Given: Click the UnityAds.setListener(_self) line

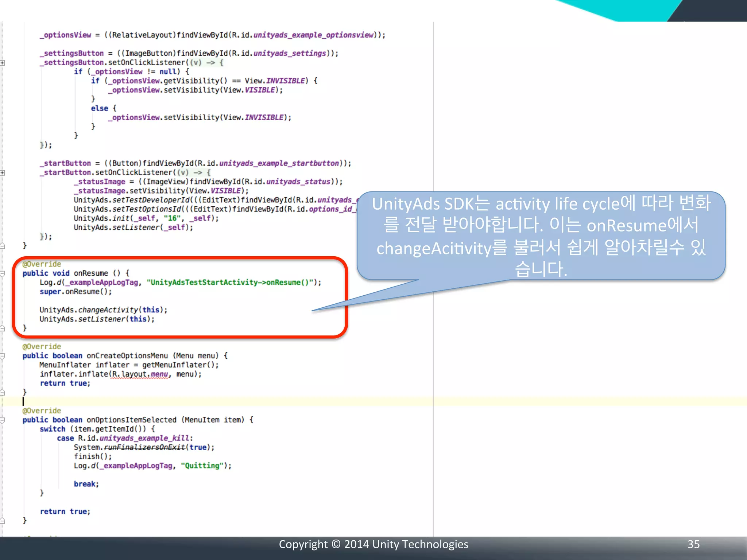Looking at the screenshot, I should [133, 227].
